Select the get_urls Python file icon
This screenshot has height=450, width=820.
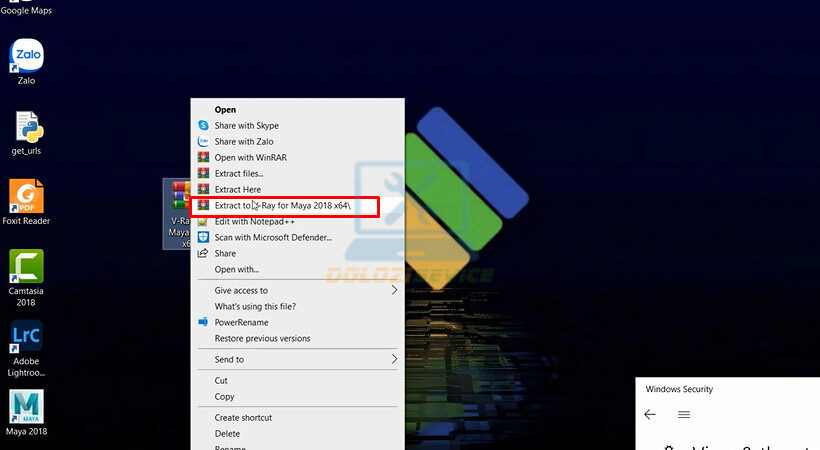click(x=26, y=126)
